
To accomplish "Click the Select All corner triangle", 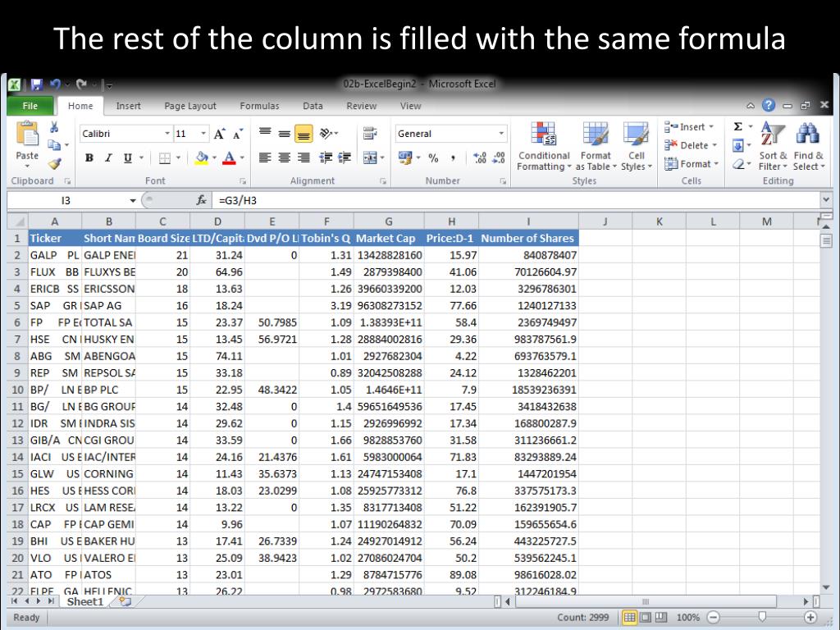I will pyautogui.click(x=18, y=221).
